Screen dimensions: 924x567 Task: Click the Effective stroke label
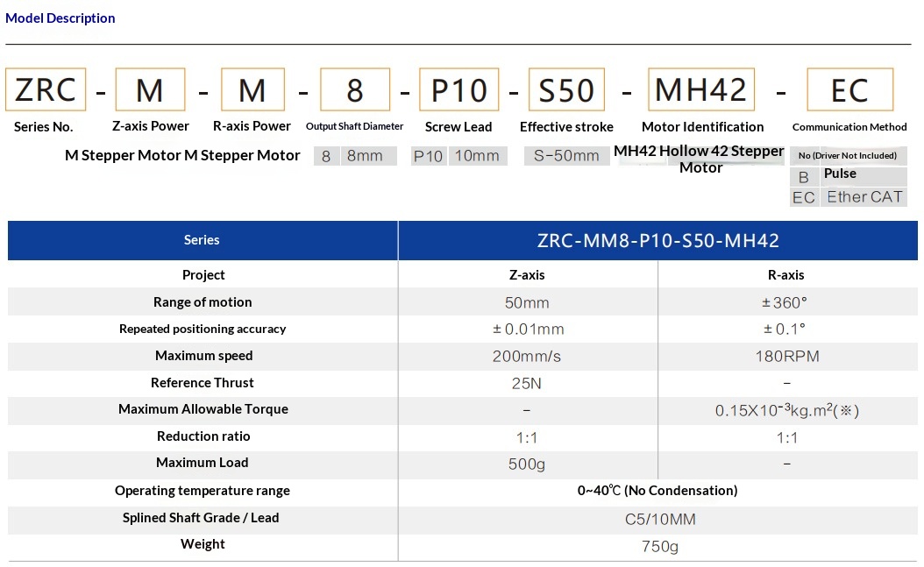tap(566, 126)
